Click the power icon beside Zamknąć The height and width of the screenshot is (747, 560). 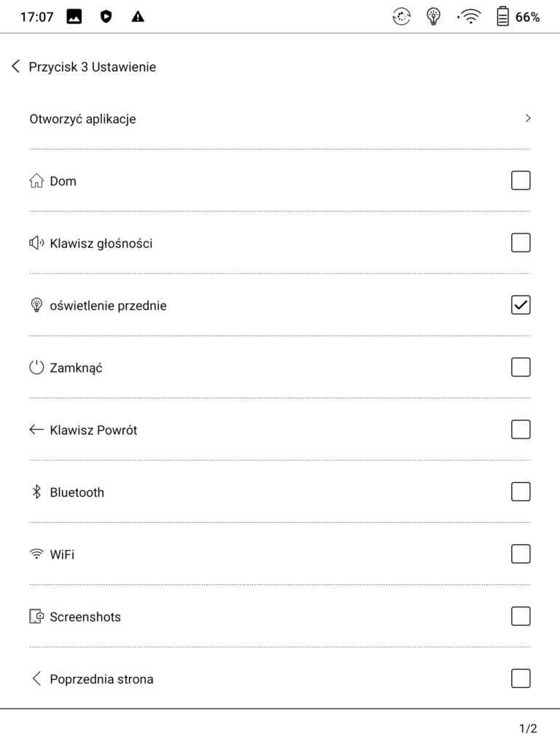point(36,368)
